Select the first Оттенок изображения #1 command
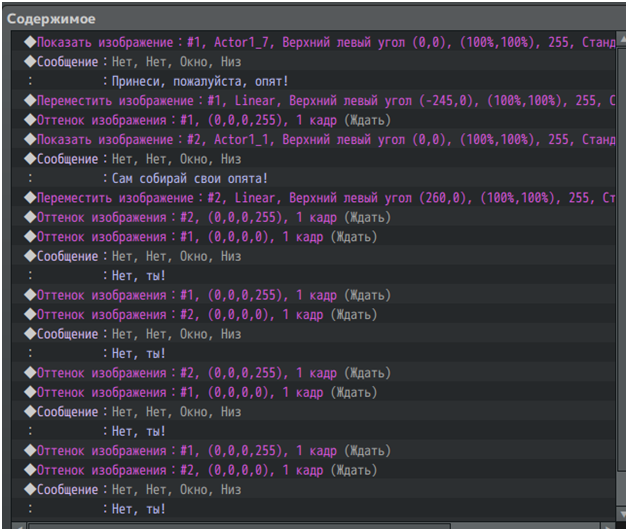 point(200,120)
